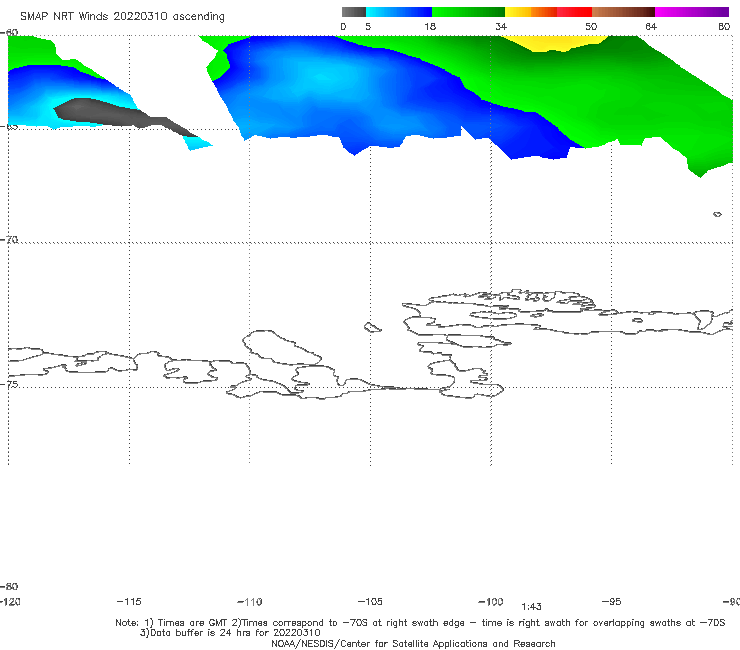Click the title 'SMAP NRT Winds 20220310 ascending'

[x=122, y=17]
